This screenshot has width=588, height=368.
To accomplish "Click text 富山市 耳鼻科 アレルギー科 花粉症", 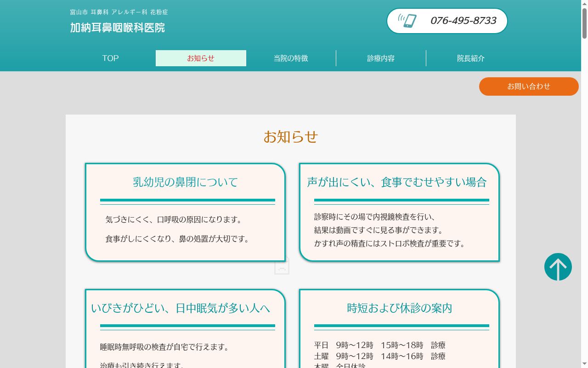I will (x=119, y=12).
